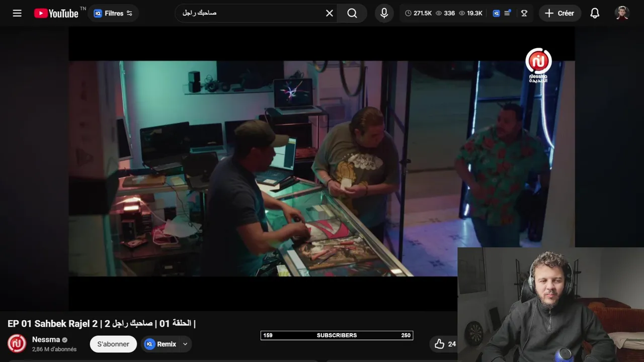Open the 336 views stat
The height and width of the screenshot is (362, 644).
click(445, 13)
